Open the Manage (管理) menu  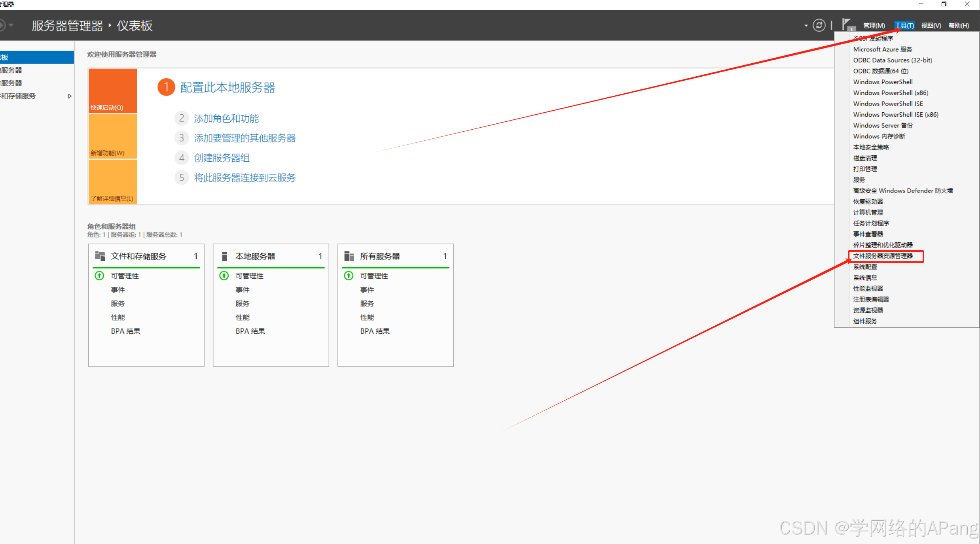tap(874, 26)
